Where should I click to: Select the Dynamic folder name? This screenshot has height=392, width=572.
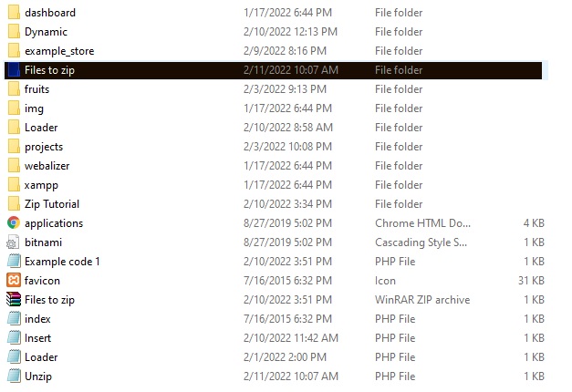pos(46,32)
